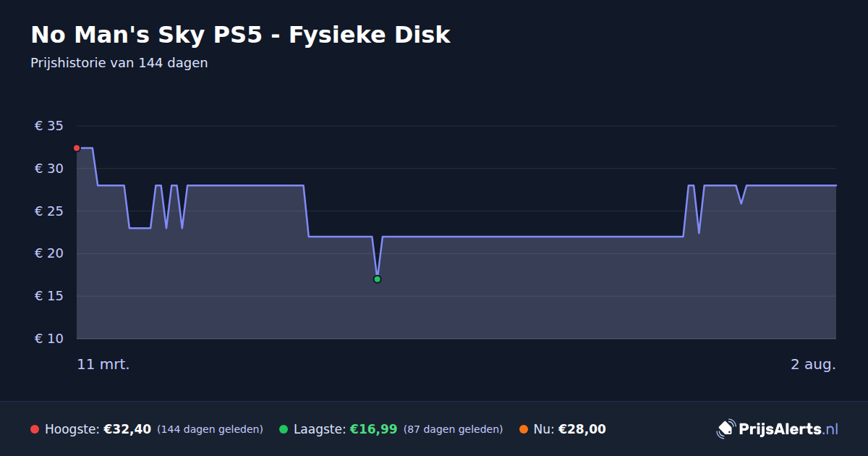Click the red highest price marker on chart
The height and width of the screenshot is (456, 868).
click(x=77, y=148)
